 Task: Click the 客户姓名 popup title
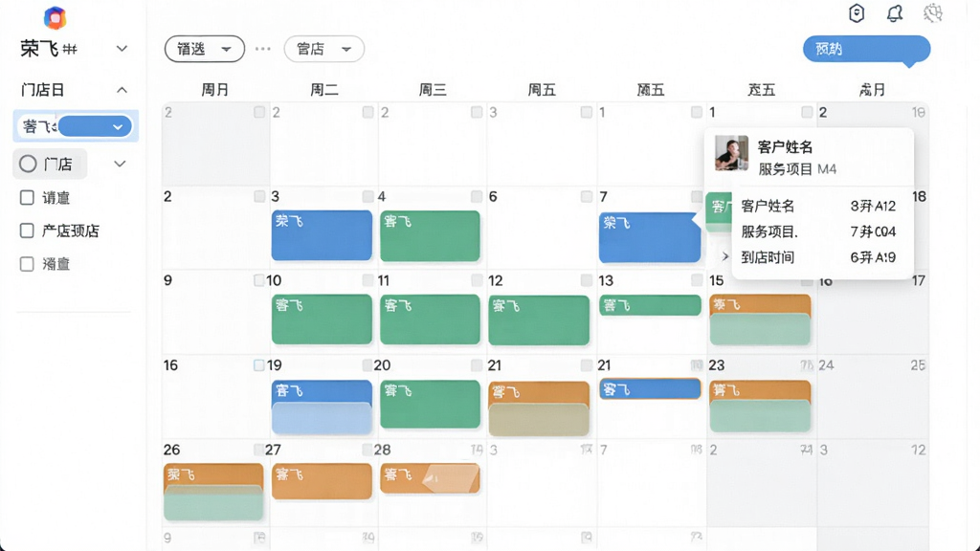785,146
